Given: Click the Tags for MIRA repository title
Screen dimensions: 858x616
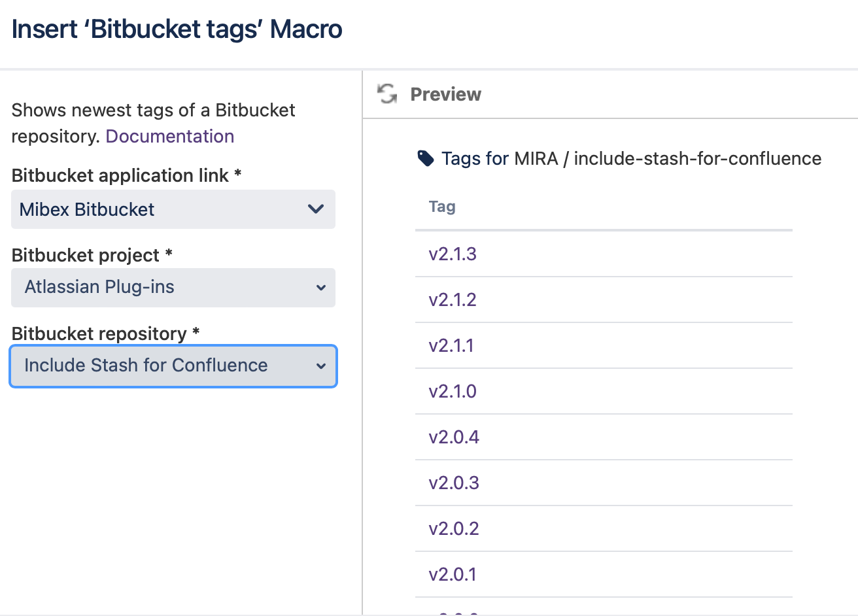Looking at the screenshot, I should pyautogui.click(x=631, y=158).
